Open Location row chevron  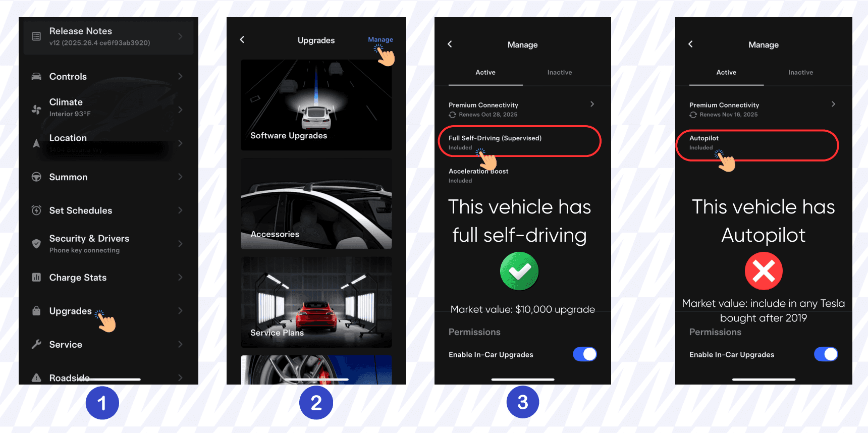[180, 143]
